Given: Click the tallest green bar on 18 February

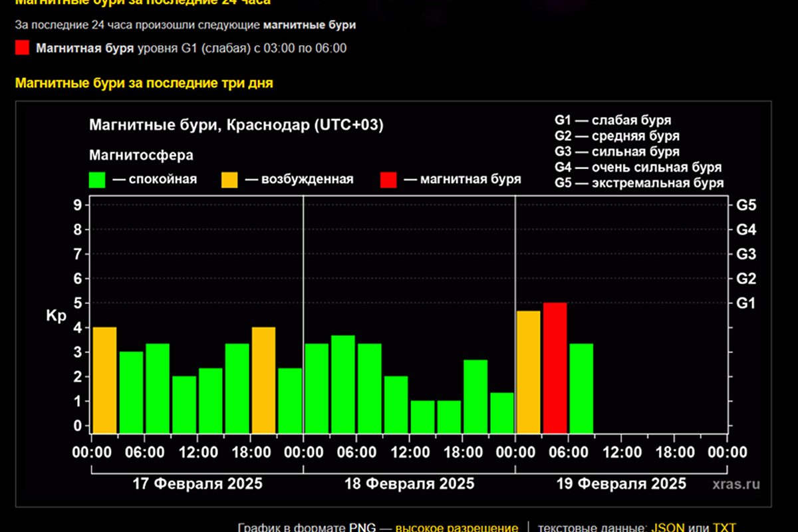Looking at the screenshot, I should (343, 384).
